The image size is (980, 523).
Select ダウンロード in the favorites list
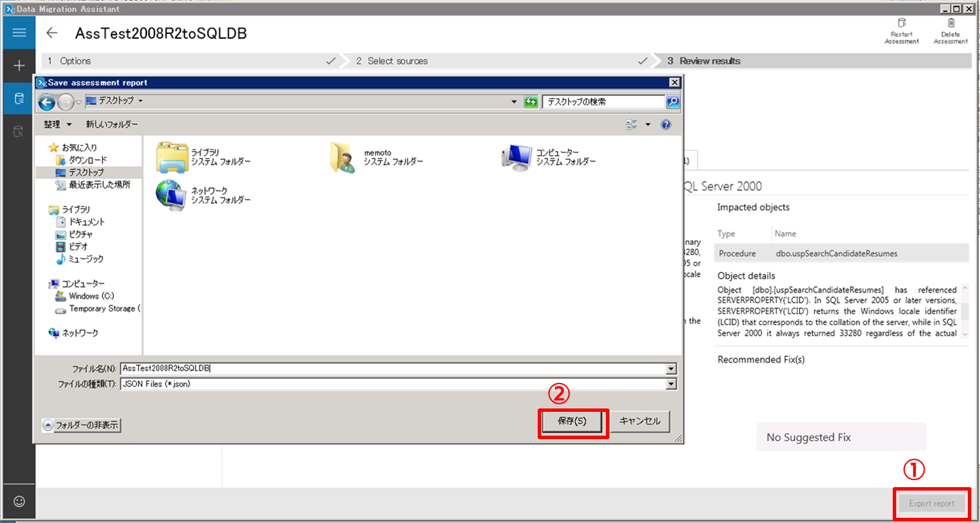[87, 160]
